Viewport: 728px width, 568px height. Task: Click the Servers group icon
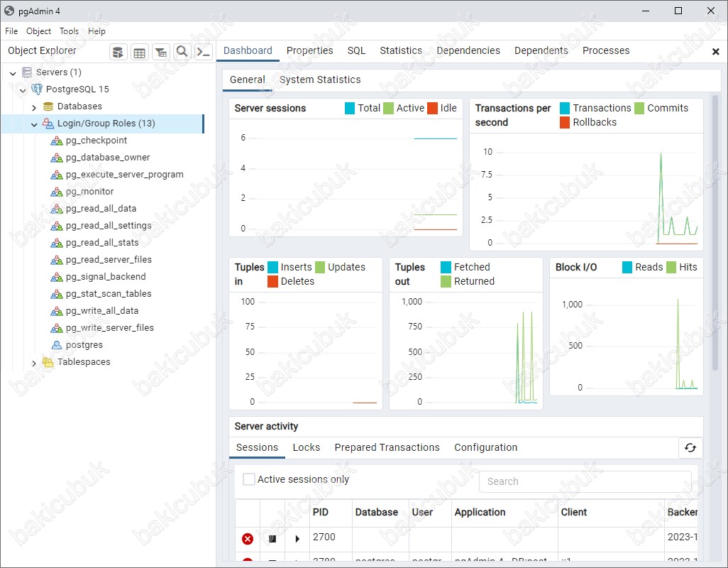(x=28, y=72)
